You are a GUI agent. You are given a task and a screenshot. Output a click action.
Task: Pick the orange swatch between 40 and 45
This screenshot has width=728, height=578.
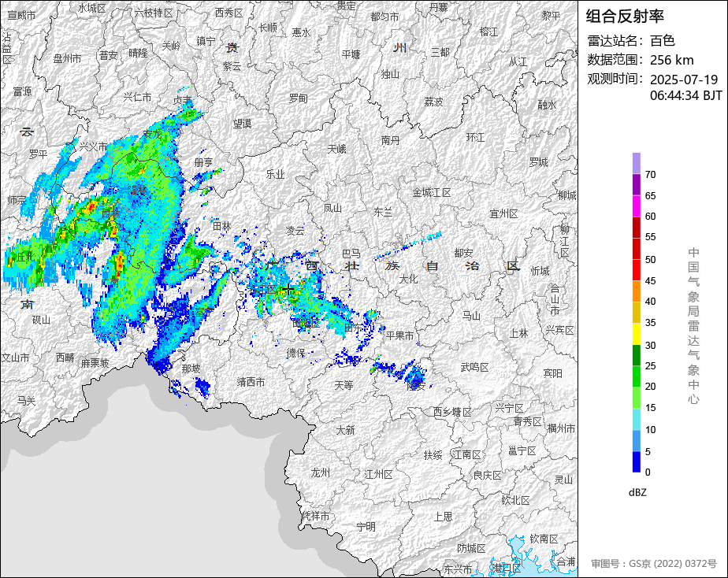(637, 291)
